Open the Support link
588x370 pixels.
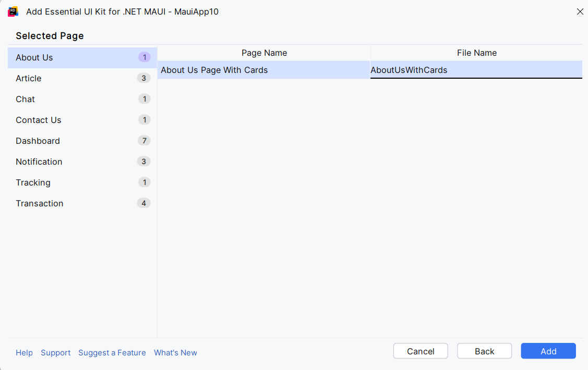(x=55, y=353)
